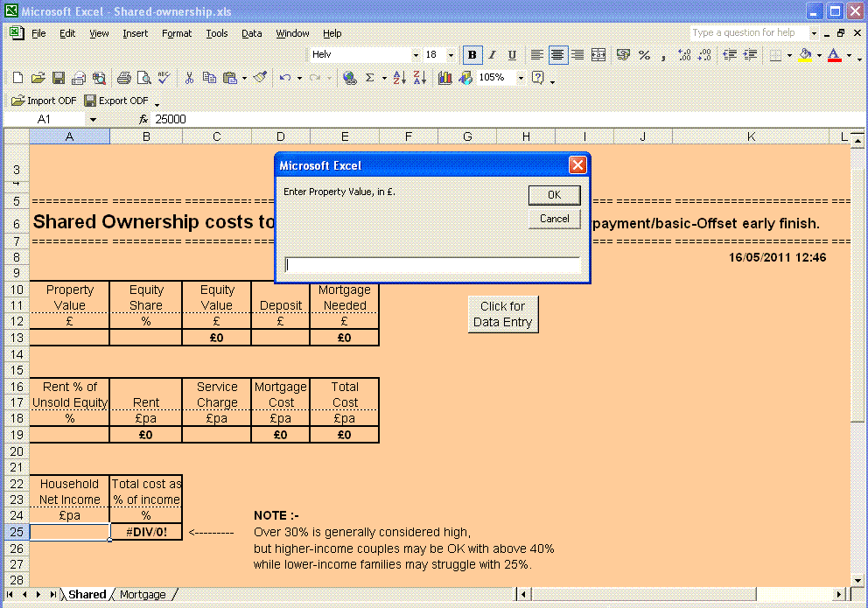The image size is (868, 608).
Task: Open the Fill Color palette arrow
Action: pos(819,55)
